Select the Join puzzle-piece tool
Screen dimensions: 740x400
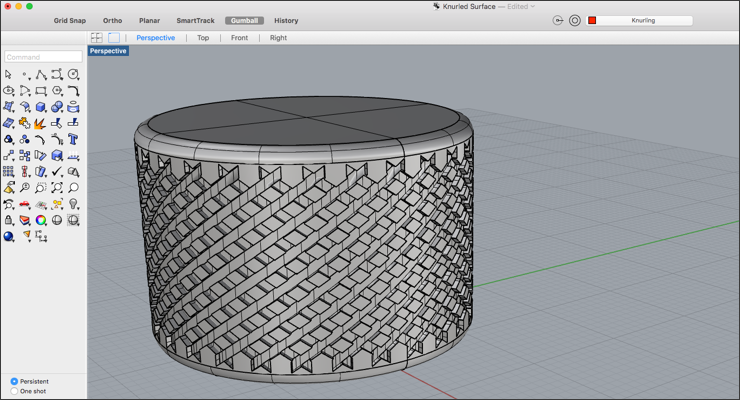coord(24,123)
